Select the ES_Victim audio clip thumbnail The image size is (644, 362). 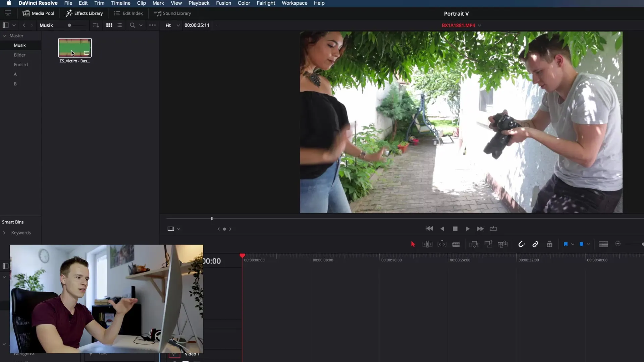[x=75, y=48]
